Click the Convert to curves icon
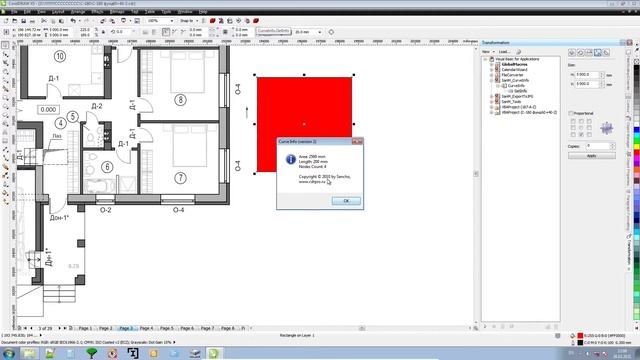Viewport: 640px width, 360px height. tap(331, 32)
